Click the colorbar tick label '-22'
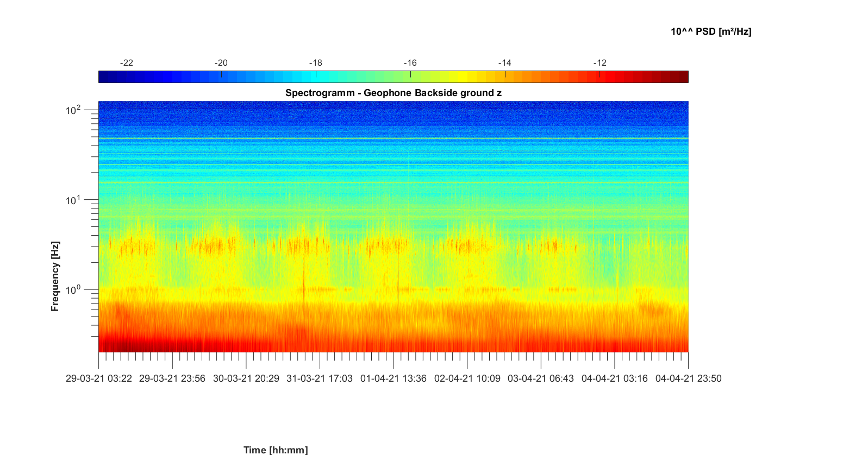Screen dimensions: 868x455 click(x=127, y=63)
